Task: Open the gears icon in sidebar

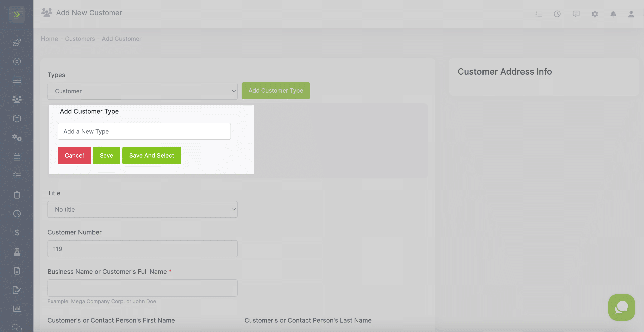Action: pyautogui.click(x=17, y=138)
